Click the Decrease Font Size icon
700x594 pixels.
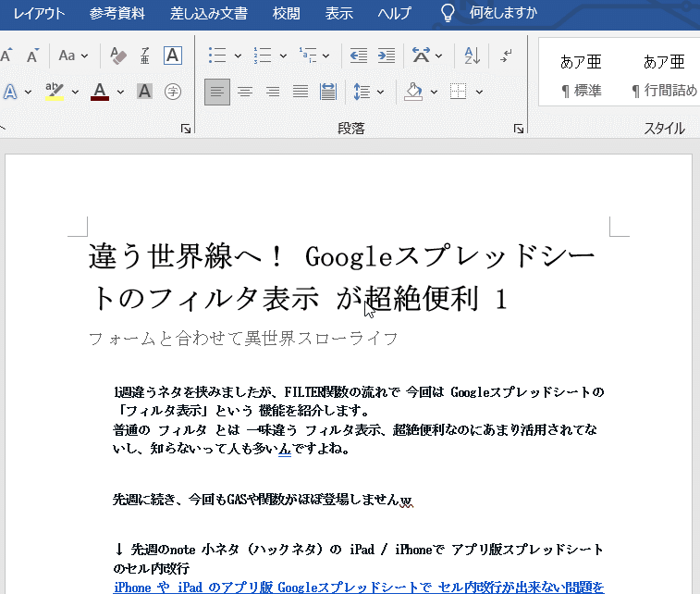point(32,56)
